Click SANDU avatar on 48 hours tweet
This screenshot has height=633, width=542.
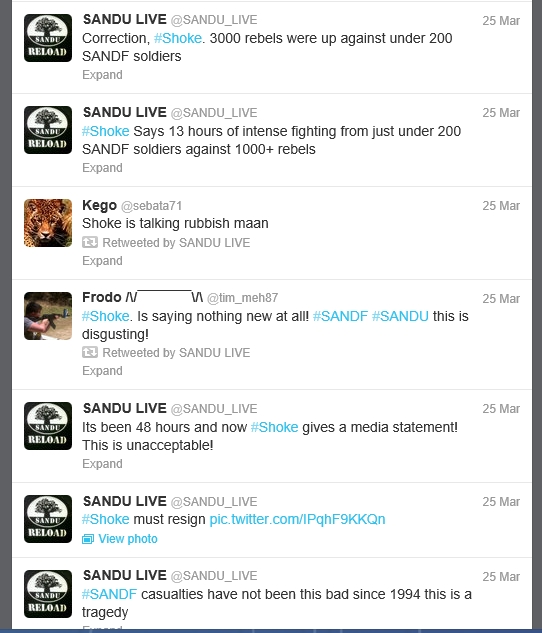(x=48, y=426)
